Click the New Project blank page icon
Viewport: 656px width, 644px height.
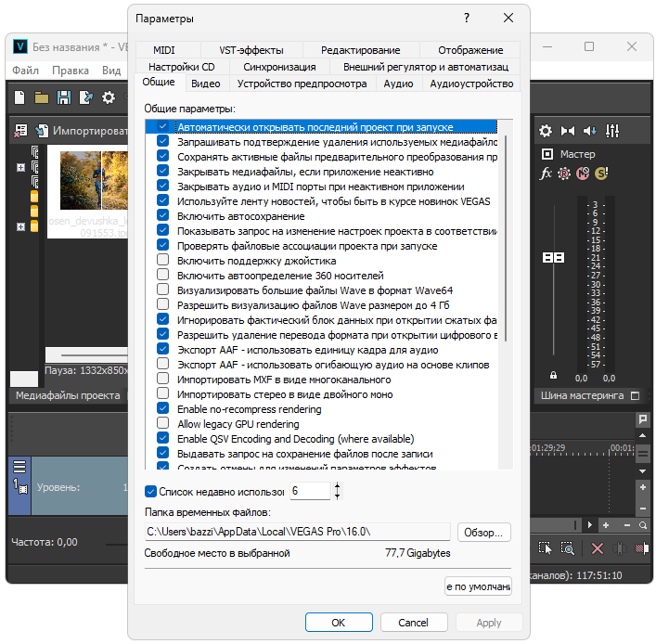click(20, 97)
